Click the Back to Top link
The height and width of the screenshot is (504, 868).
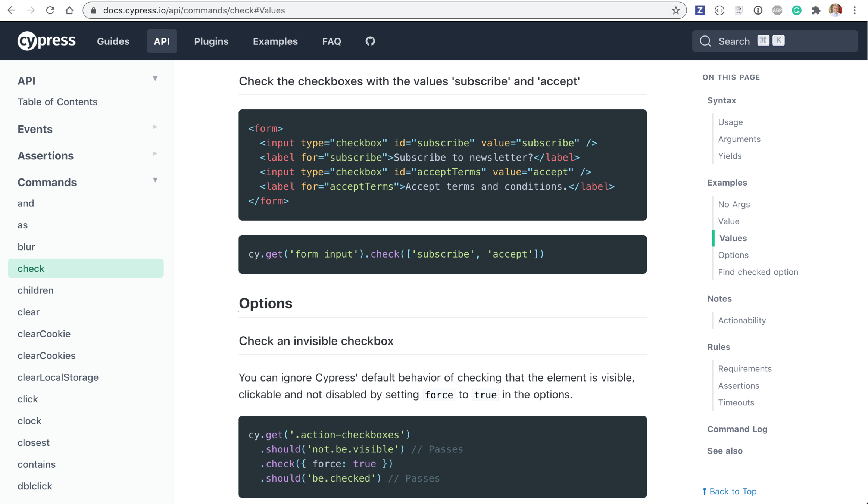[732, 491]
